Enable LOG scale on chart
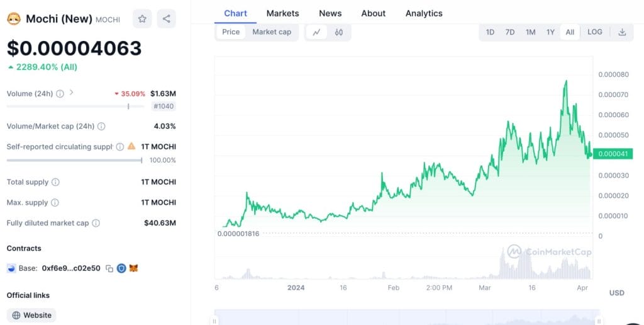 pos(594,32)
